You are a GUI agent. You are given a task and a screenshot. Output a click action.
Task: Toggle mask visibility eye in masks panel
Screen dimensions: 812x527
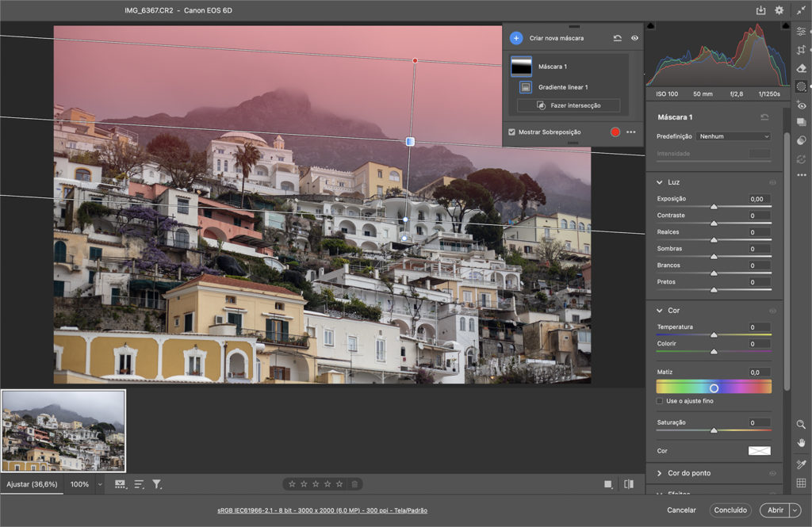pos(635,38)
